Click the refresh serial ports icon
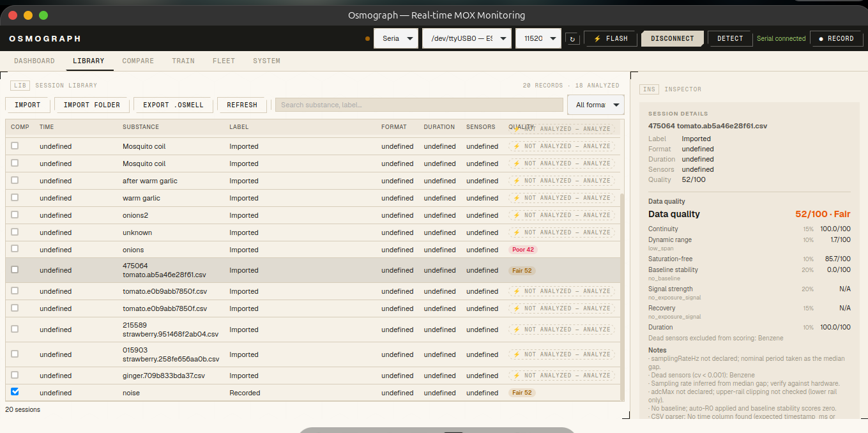This screenshot has width=868, height=433. point(572,38)
